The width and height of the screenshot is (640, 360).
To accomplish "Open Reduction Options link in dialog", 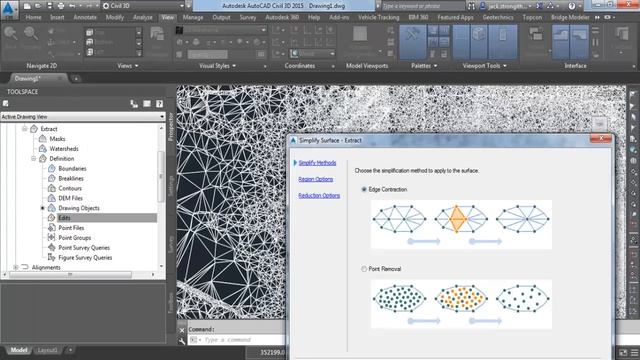I will pyautogui.click(x=319, y=196).
